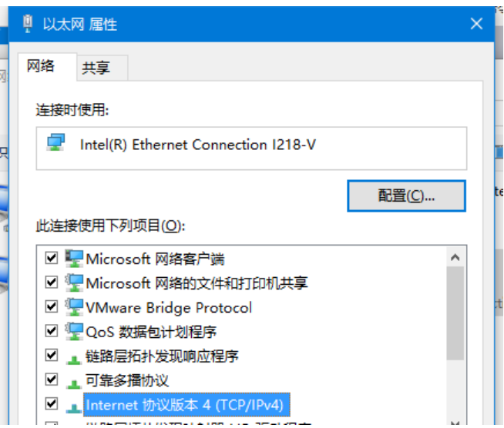Click Intel(R) Ethernet Connection I218-V field
The height and width of the screenshot is (428, 504).
pos(251,149)
